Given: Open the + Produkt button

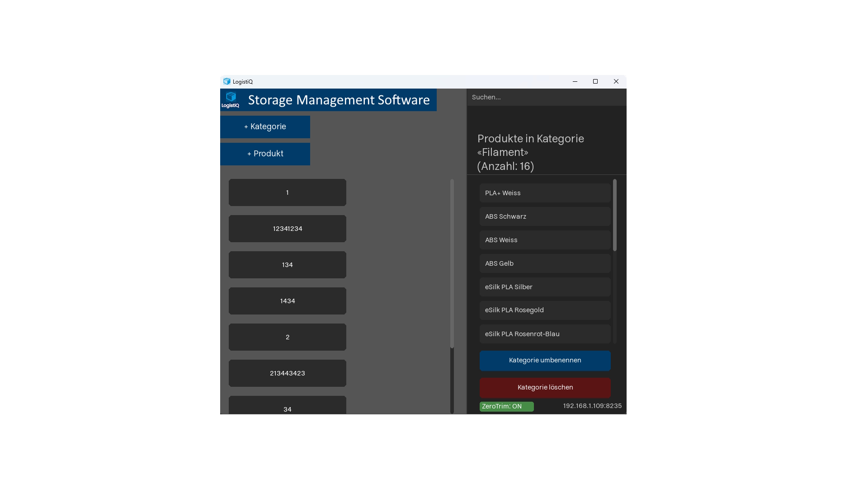Looking at the screenshot, I should pos(265,154).
